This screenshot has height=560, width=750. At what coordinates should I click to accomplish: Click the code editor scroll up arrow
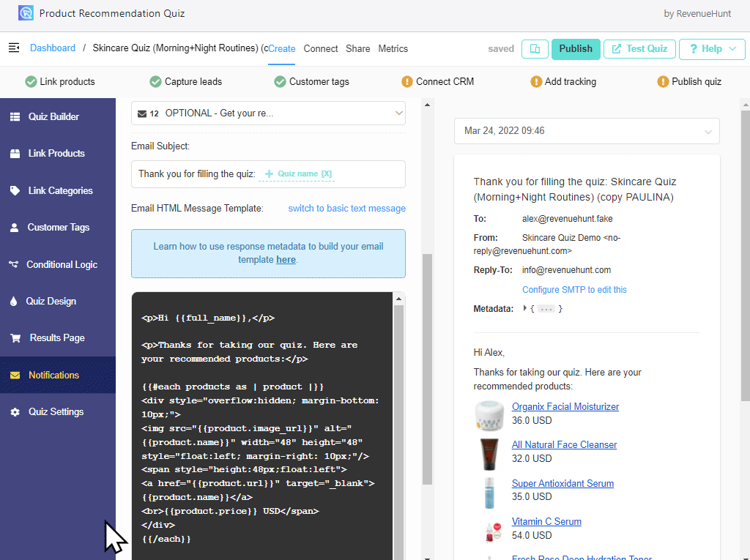tap(398, 299)
